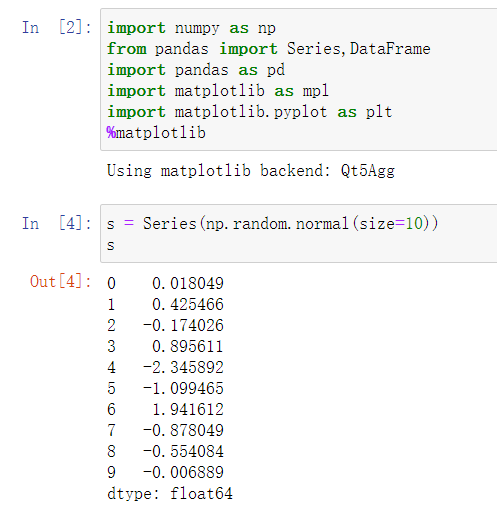Click the 'Using matplotlib backend: Qt5Agg' output

(x=251, y=171)
